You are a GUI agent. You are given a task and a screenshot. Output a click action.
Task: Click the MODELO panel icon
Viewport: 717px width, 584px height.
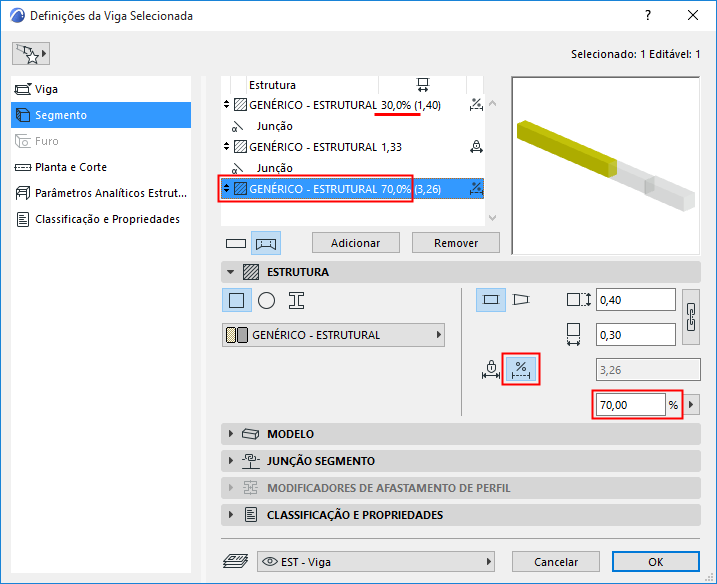pos(251,434)
